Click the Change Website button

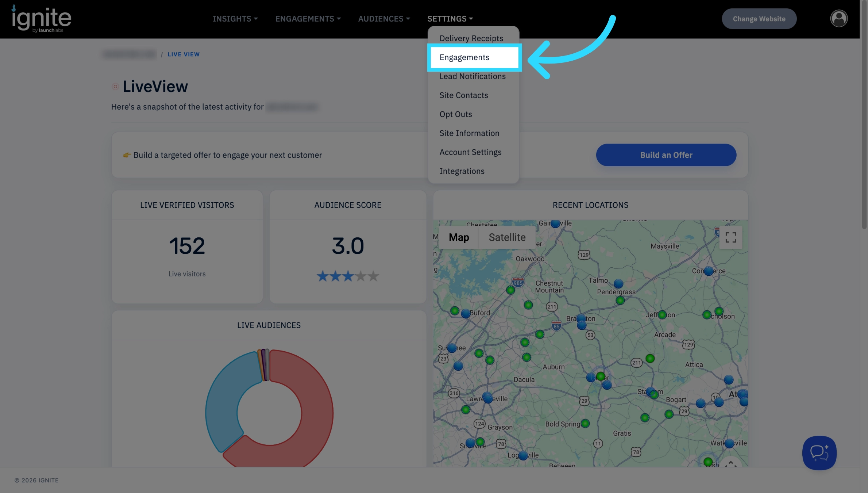(x=759, y=19)
